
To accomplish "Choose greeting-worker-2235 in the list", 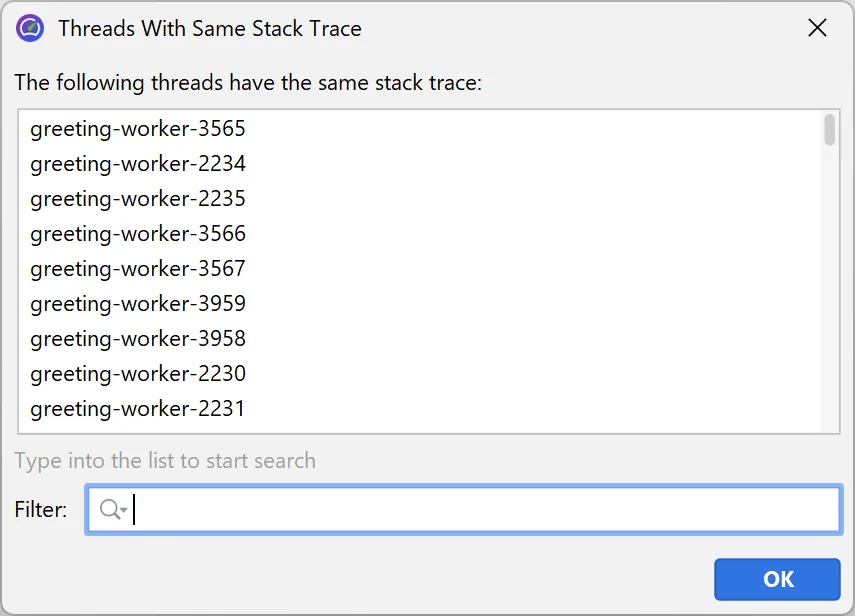I will [x=138, y=199].
